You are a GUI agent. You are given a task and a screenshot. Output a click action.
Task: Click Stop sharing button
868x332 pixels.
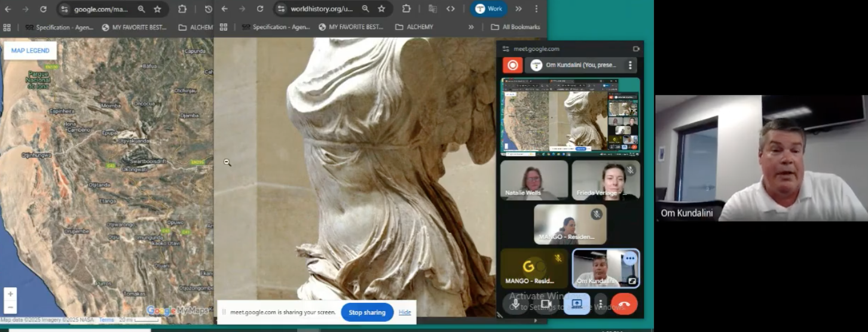tap(367, 312)
